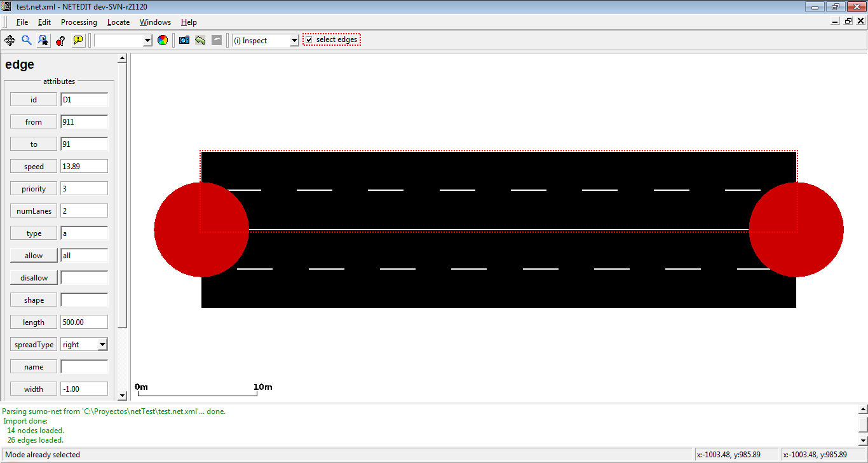Open the color wheel visualization settings

163,40
